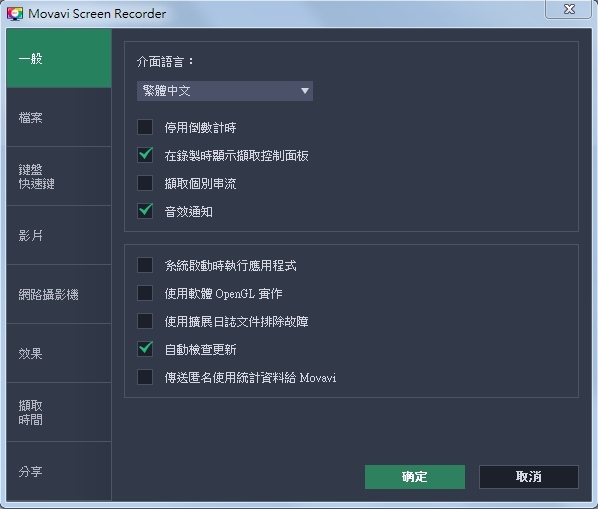The width and height of the screenshot is (598, 509).
Task: Uncheck the 自動檢查更新 option
Action: 145,349
